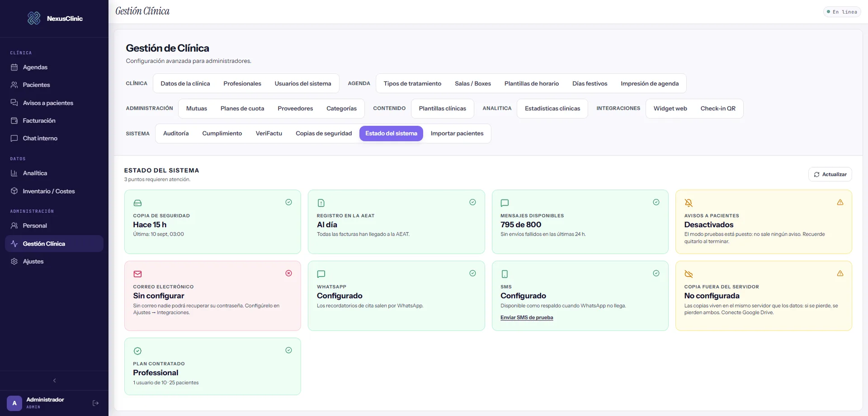Click the Personal users icon in sidebar
Screen dimensions: 868x416
click(14, 225)
